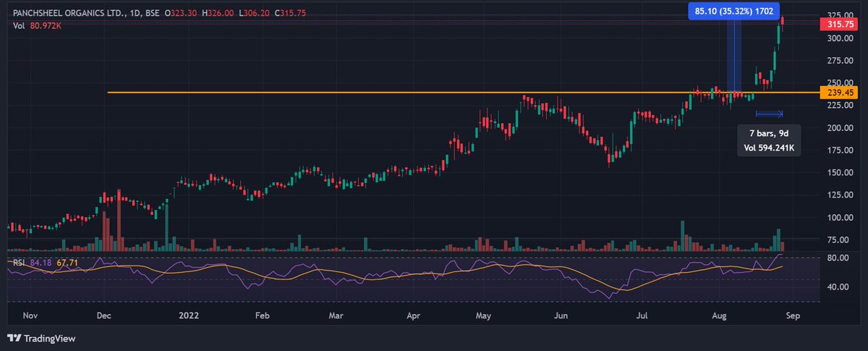The height and width of the screenshot is (351, 868).
Task: Click the 7 bars, 9d date range tooltip
Action: coord(769,141)
